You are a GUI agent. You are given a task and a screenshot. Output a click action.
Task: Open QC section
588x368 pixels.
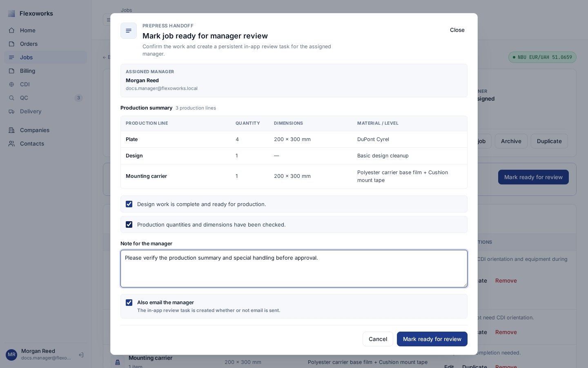click(x=46, y=98)
